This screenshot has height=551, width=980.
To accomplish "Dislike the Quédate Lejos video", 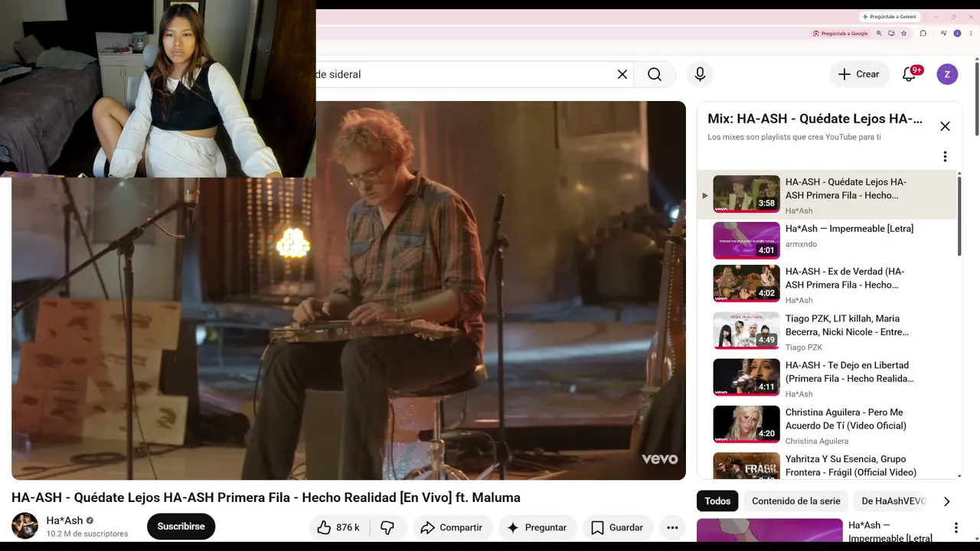I will (387, 527).
